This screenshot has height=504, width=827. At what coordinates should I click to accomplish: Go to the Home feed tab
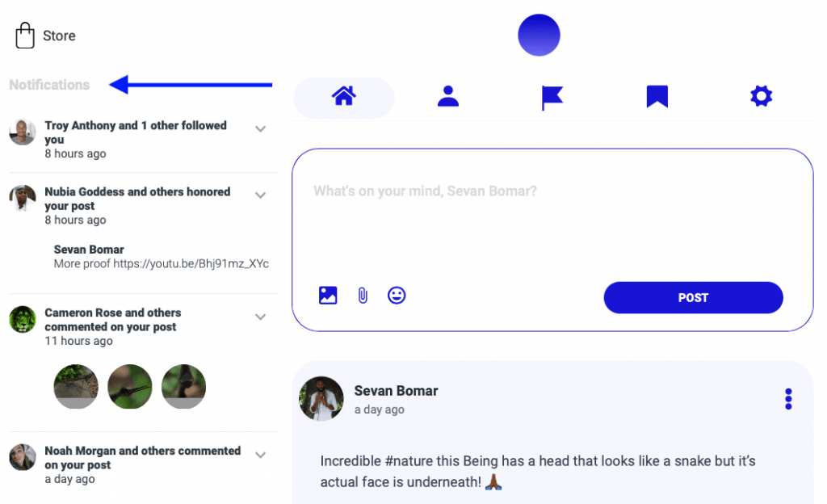tap(344, 97)
